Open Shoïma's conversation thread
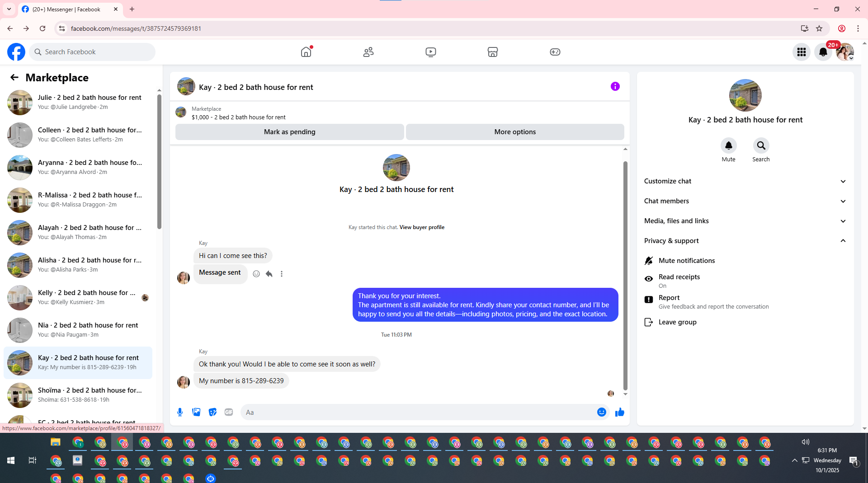Viewport: 868px width, 483px height. (x=78, y=395)
